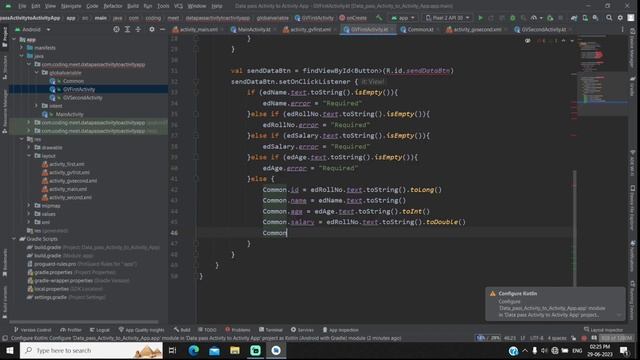Toggle Problems tool window

238,330
